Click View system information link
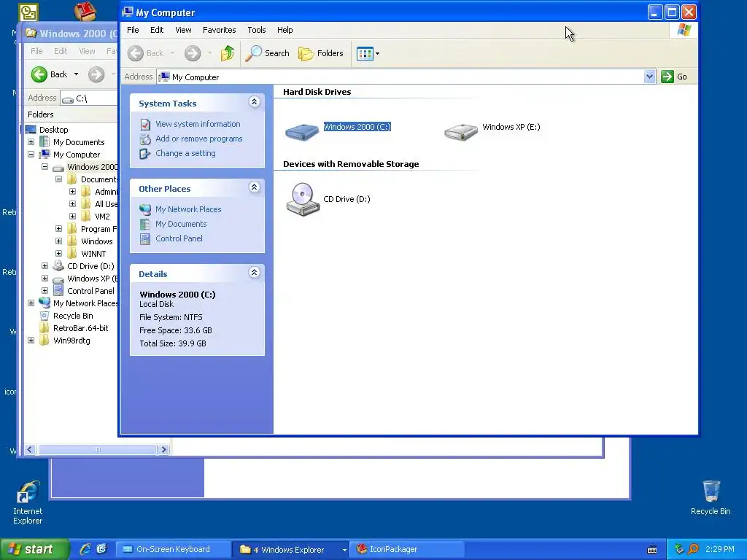The width and height of the screenshot is (747, 560). 198,124
